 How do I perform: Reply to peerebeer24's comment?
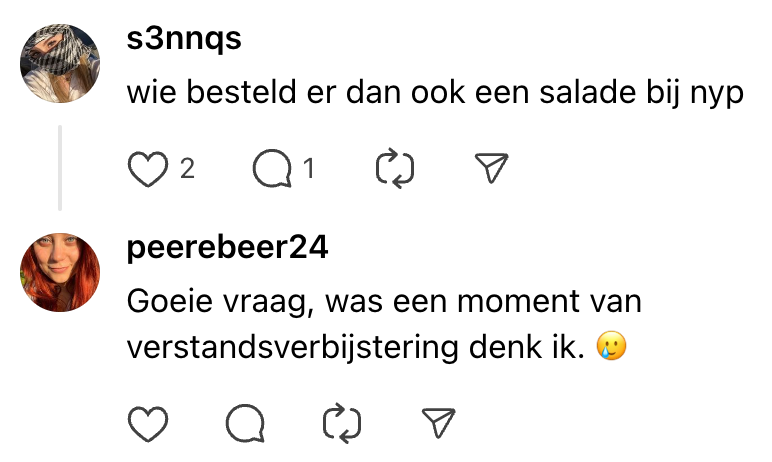245,425
